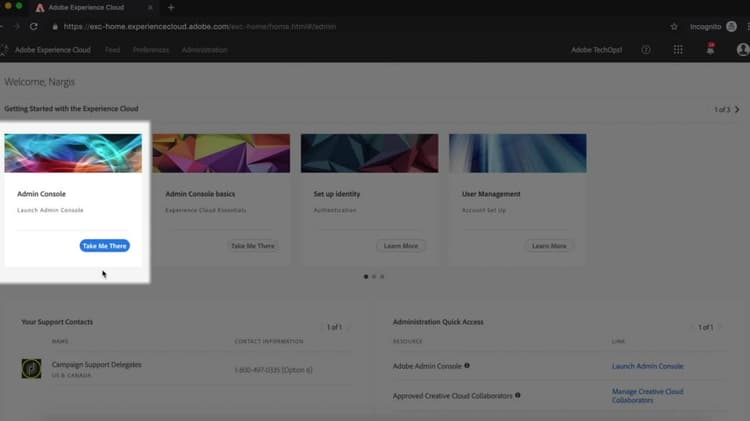Click the Adobe Experience Cloud logo text
The image size is (750, 421).
(x=53, y=50)
